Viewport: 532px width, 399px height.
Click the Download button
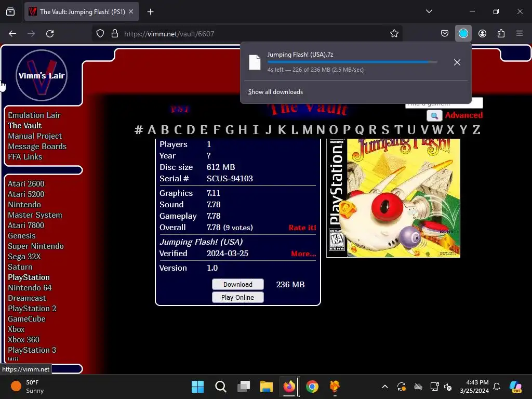[x=238, y=284]
